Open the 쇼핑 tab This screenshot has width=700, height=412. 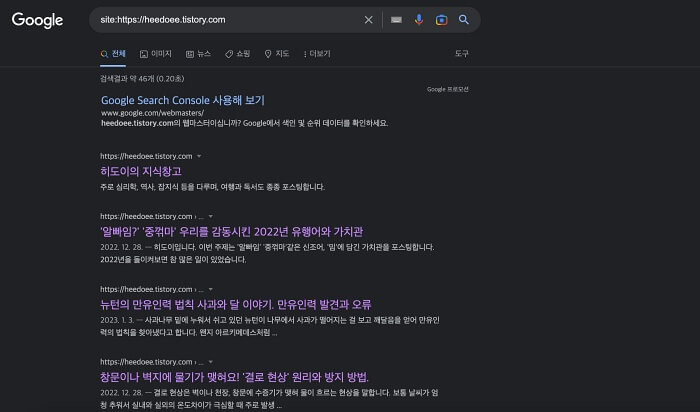(238, 54)
